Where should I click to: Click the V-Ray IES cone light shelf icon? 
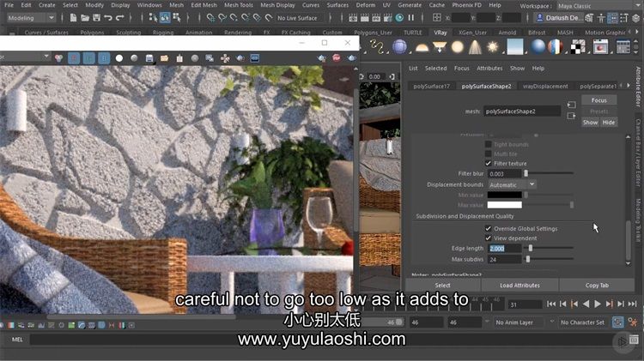click(x=475, y=47)
